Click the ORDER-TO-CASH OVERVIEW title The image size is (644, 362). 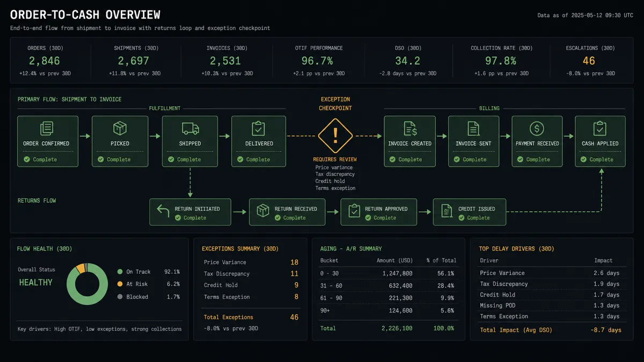[85, 15]
